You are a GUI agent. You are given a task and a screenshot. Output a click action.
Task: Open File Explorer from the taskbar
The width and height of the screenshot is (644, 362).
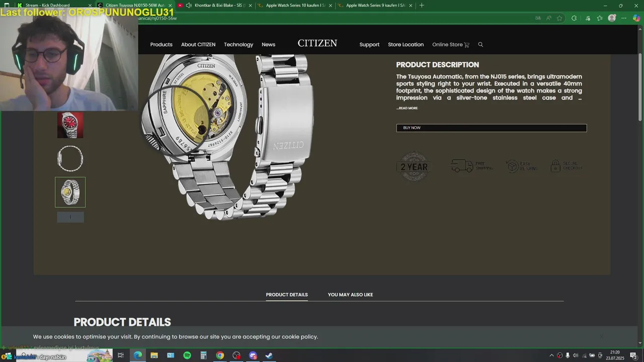click(x=154, y=355)
